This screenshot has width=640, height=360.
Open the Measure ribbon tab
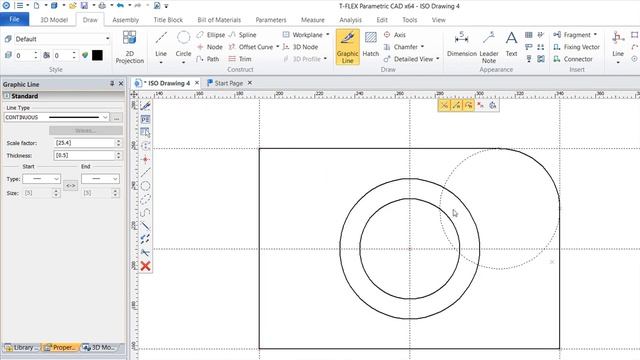pyautogui.click(x=312, y=20)
